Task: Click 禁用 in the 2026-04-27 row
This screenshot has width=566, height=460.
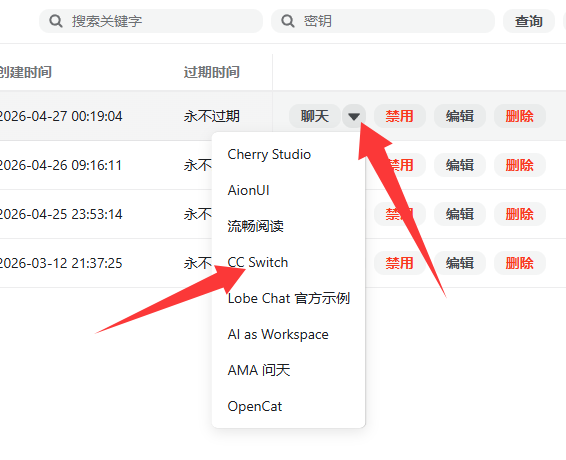Action: (x=400, y=116)
